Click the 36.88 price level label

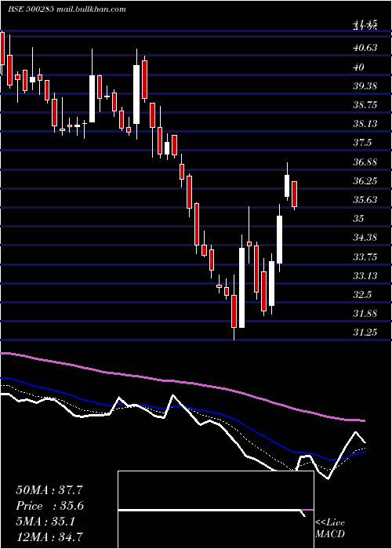click(x=365, y=162)
